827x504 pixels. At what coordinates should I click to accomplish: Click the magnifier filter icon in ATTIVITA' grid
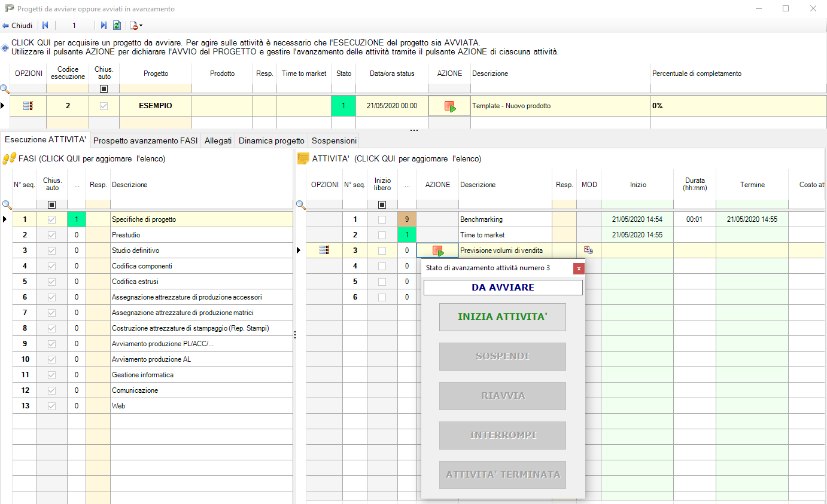[300, 204]
